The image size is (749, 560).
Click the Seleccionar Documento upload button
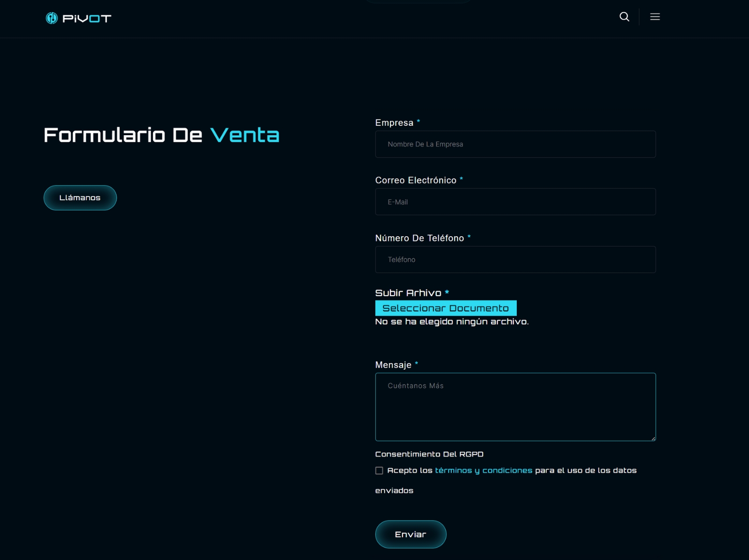tap(446, 308)
